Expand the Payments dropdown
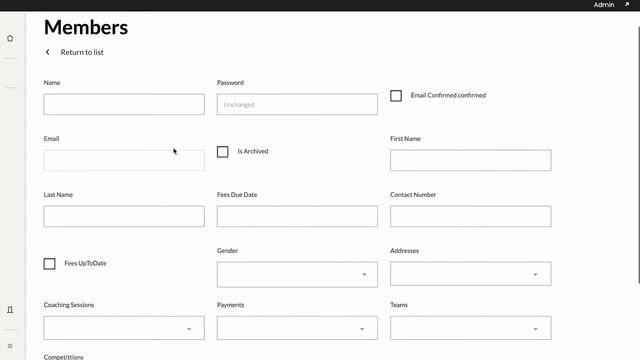640x360 pixels. [x=297, y=328]
